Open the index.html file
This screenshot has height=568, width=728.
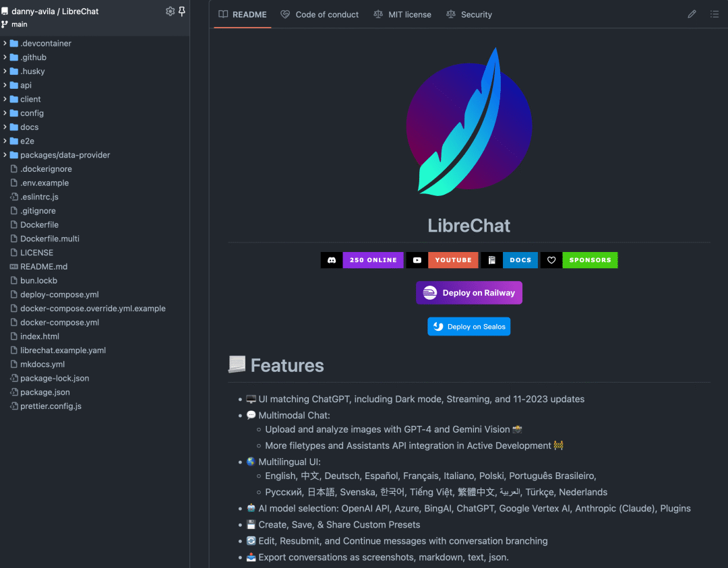pos(40,336)
